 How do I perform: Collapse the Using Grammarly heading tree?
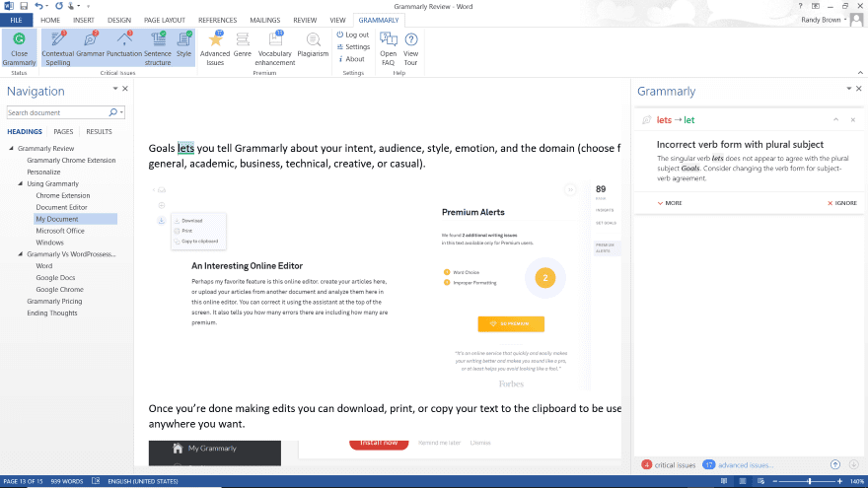click(x=20, y=183)
